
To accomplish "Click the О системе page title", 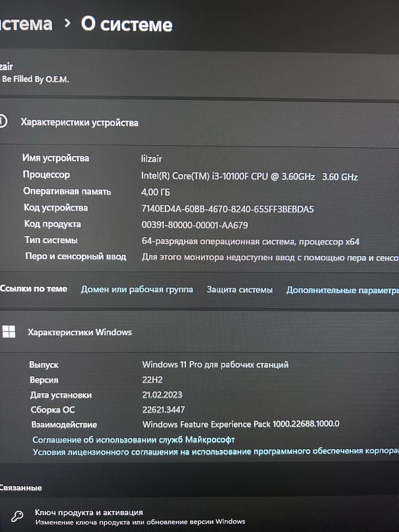I will [x=127, y=24].
